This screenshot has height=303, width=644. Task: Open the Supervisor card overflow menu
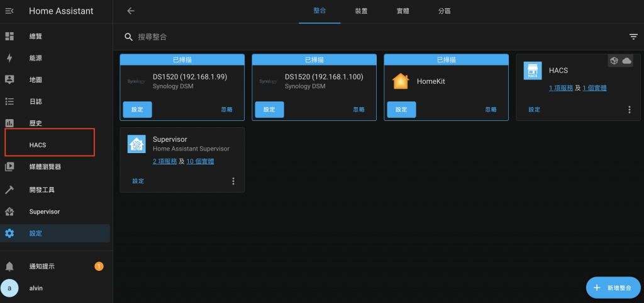point(233,181)
